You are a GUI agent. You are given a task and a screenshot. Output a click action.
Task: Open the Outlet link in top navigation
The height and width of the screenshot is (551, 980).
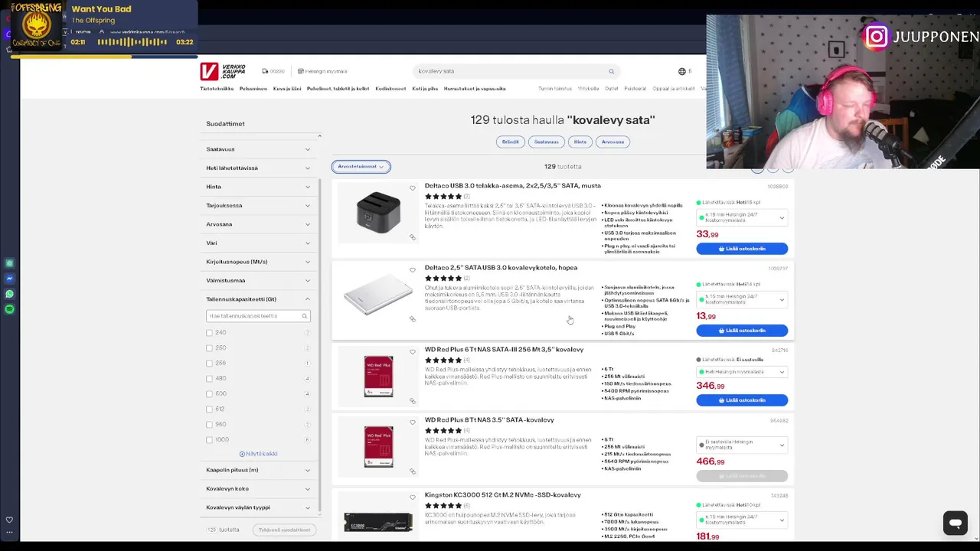pyautogui.click(x=612, y=89)
